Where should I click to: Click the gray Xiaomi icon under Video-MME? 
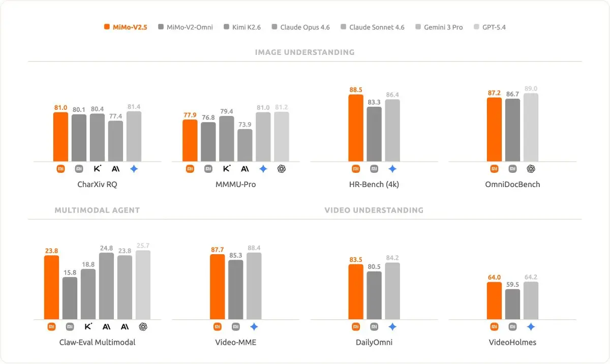click(x=235, y=327)
